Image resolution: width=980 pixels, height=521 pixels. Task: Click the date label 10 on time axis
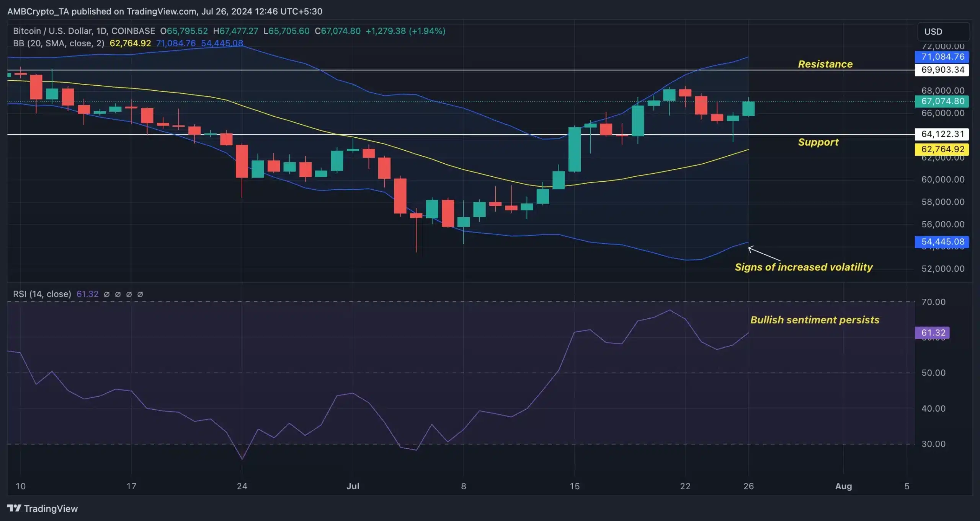pos(20,486)
